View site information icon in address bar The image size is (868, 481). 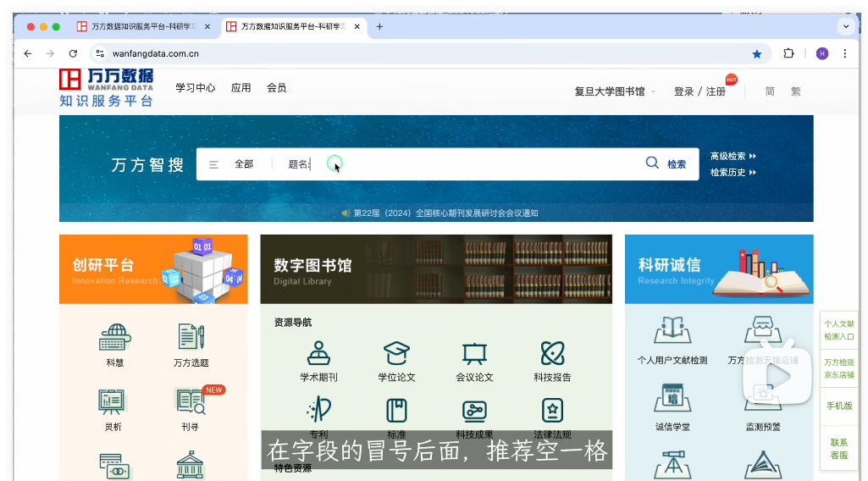pyautogui.click(x=100, y=53)
